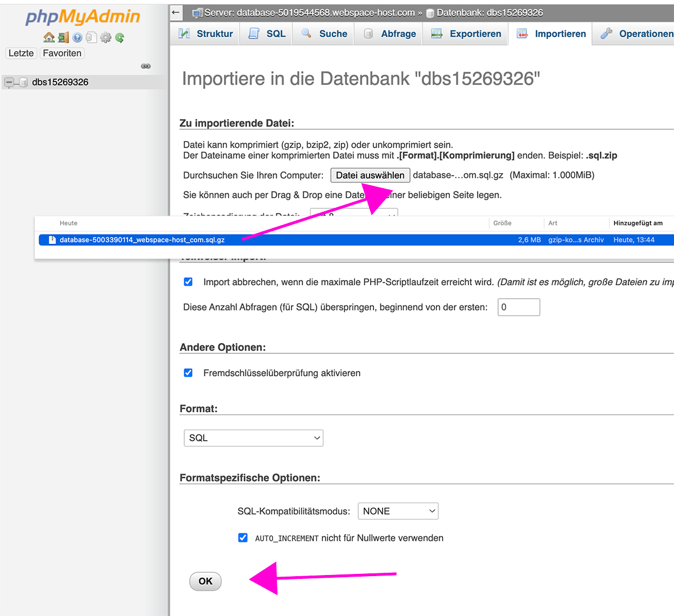
Task: Switch to the Exportieren tab
Action: pyautogui.click(x=466, y=34)
